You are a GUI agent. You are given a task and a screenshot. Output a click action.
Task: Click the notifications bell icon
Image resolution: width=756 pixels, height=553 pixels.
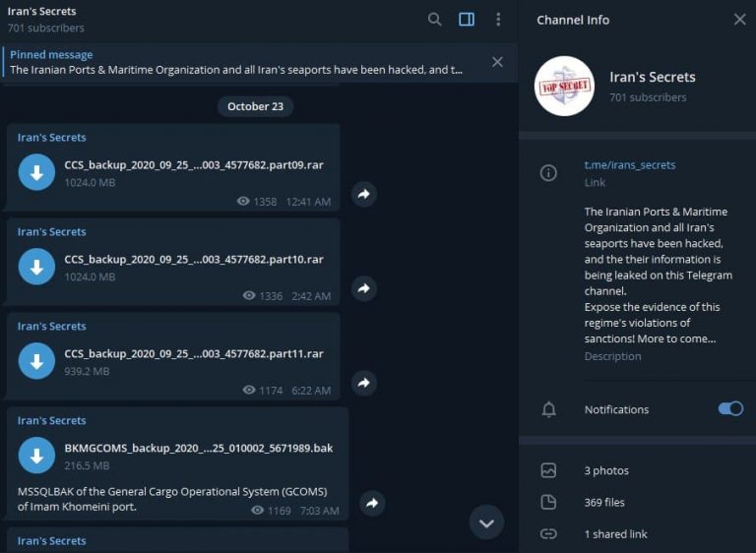click(548, 409)
